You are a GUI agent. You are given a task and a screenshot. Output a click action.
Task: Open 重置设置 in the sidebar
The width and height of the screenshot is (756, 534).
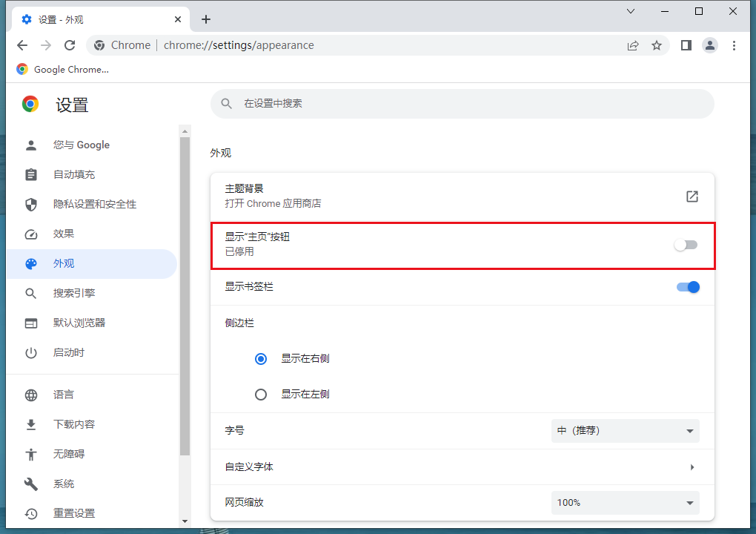coord(74,513)
